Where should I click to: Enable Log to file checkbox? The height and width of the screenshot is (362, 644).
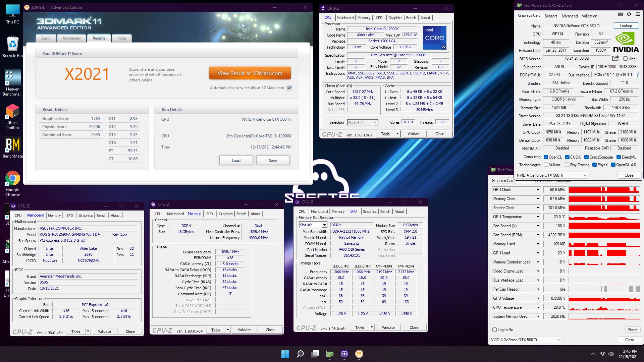[494, 330]
